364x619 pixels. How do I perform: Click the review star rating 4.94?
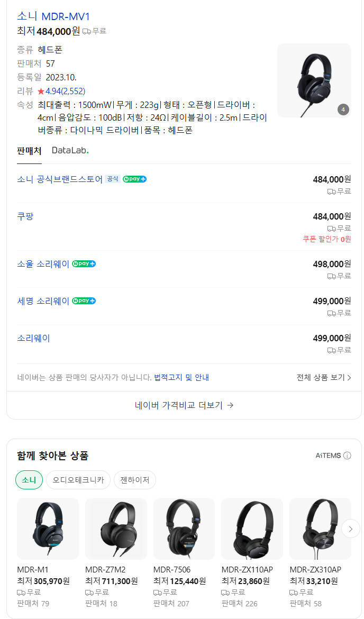[x=61, y=91]
